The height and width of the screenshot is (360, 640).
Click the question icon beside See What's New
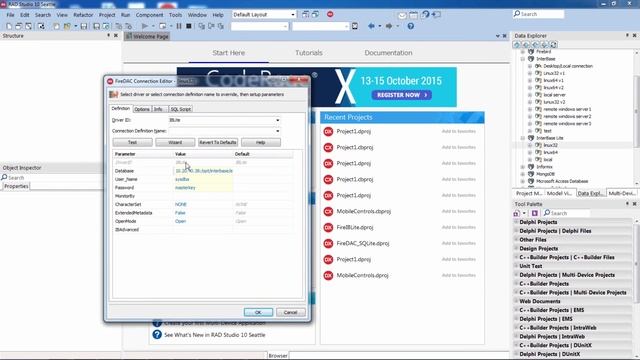point(157,335)
